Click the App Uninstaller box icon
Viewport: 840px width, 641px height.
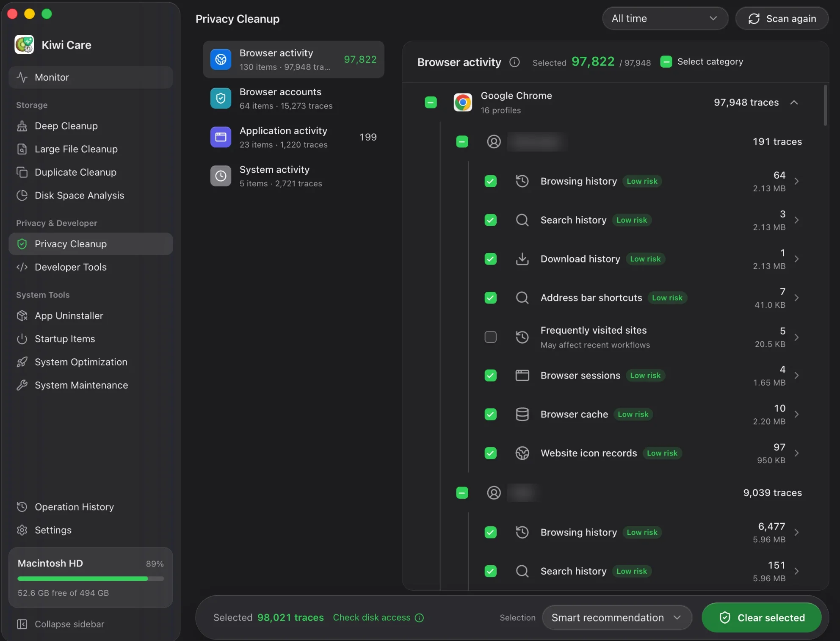pos(22,316)
